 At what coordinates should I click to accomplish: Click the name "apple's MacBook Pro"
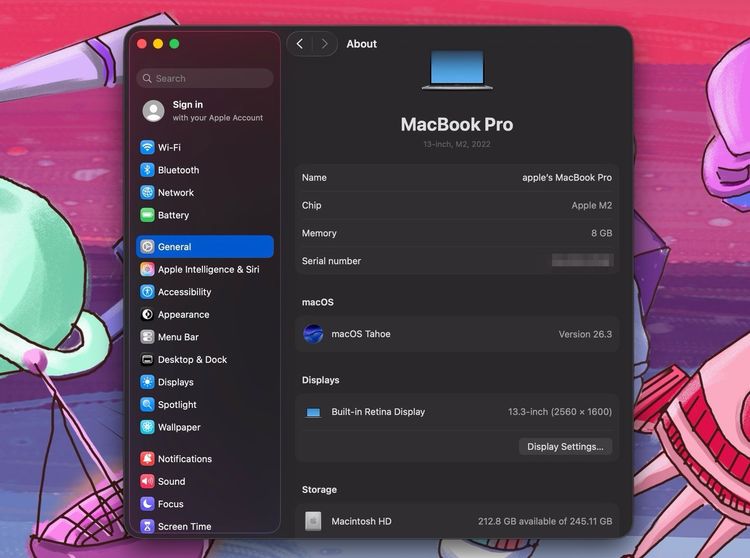pyautogui.click(x=567, y=177)
